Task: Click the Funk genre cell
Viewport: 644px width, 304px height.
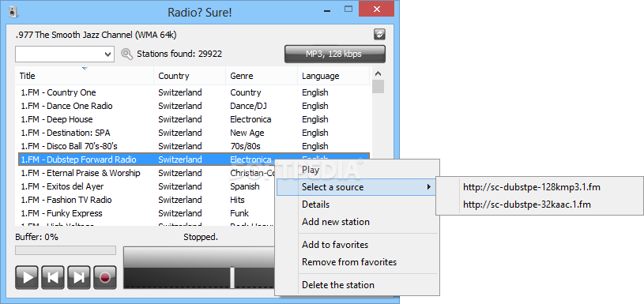Action: [239, 213]
